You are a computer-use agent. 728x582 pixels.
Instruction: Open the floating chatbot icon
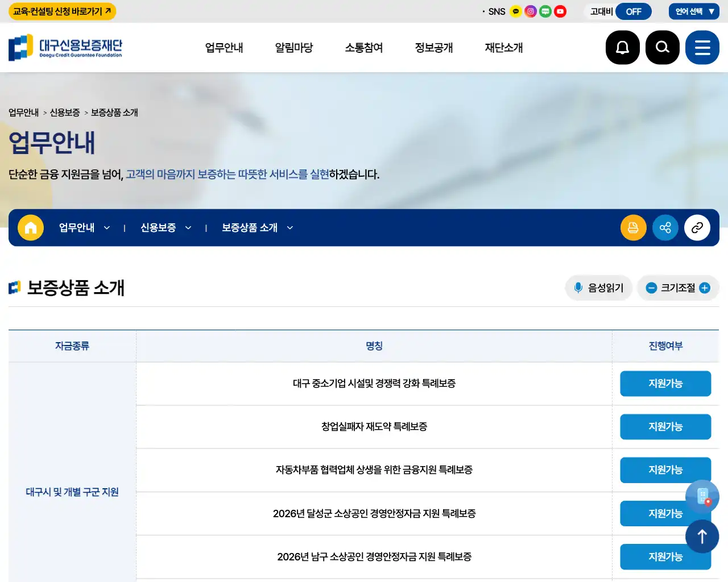point(702,497)
